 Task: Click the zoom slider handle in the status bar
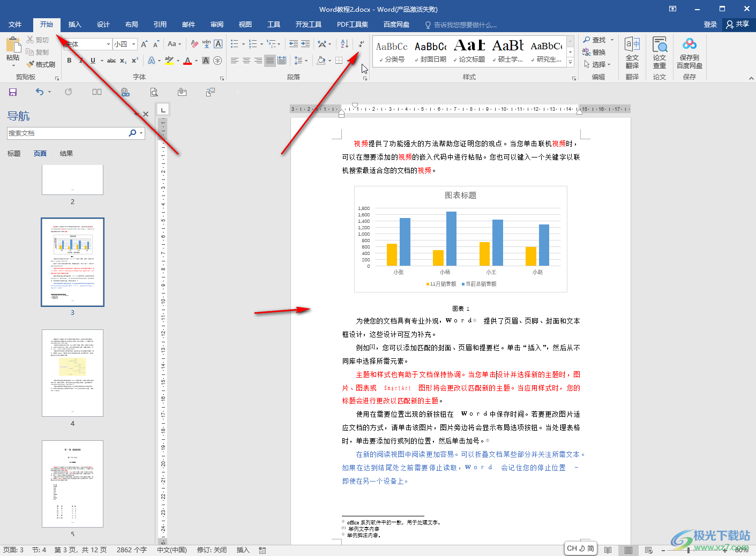click(689, 550)
